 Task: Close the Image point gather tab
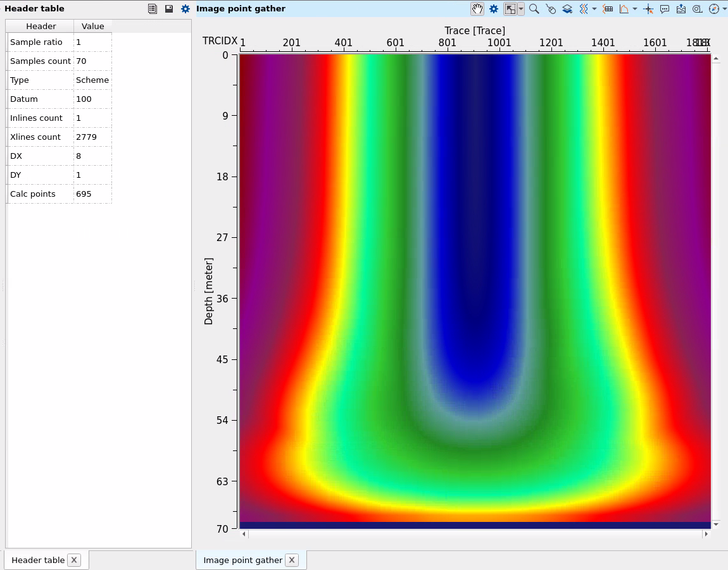coord(292,560)
